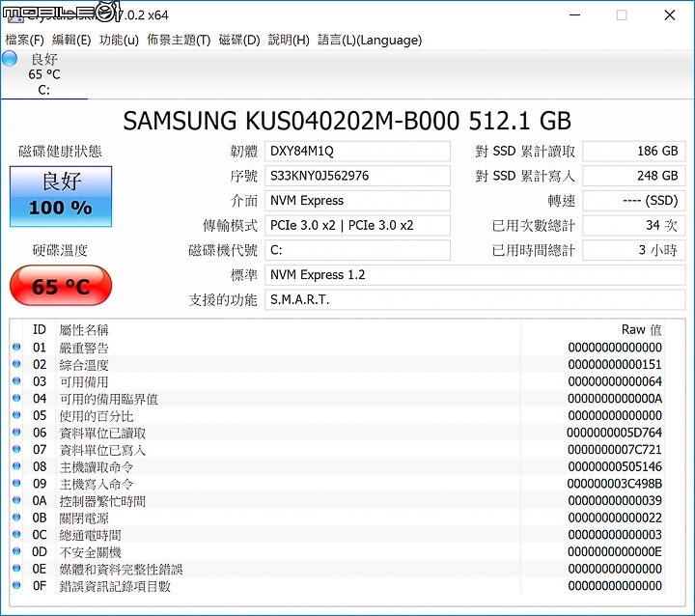Image resolution: width=695 pixels, height=616 pixels.
Task: Click the blue status dot for ID 02
Action: tap(16, 364)
